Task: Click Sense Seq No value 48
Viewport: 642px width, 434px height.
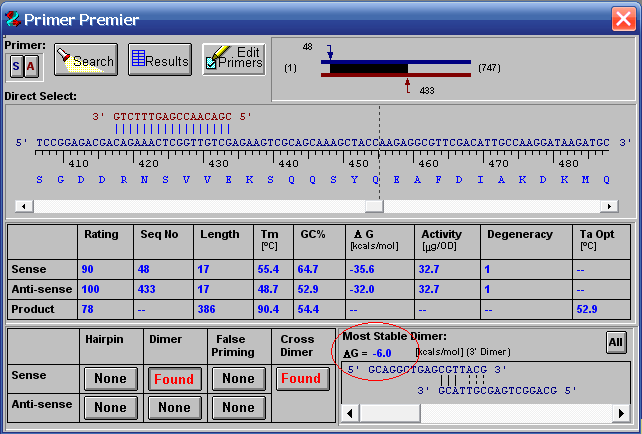Action: point(143,269)
